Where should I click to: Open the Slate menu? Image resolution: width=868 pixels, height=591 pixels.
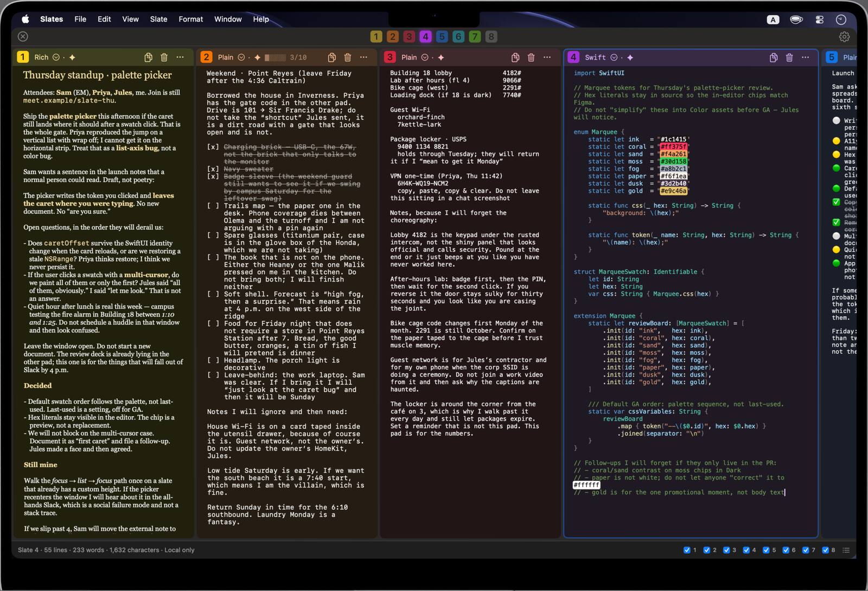[x=158, y=19]
